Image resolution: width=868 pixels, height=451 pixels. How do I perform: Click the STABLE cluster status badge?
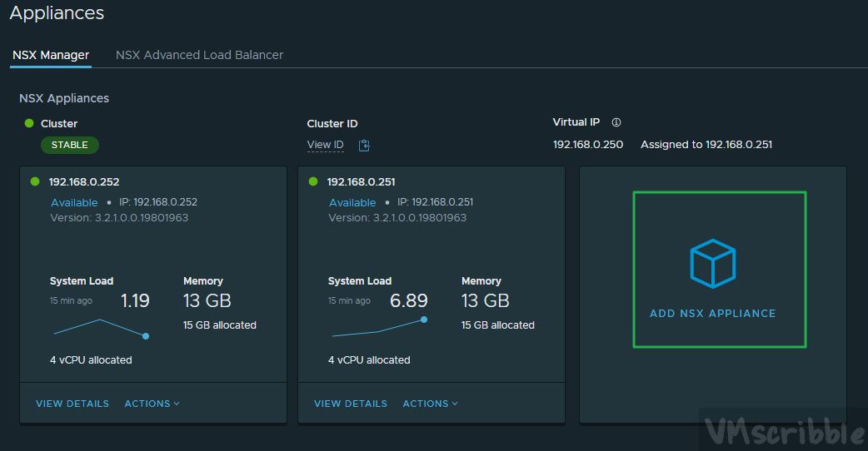click(x=70, y=145)
